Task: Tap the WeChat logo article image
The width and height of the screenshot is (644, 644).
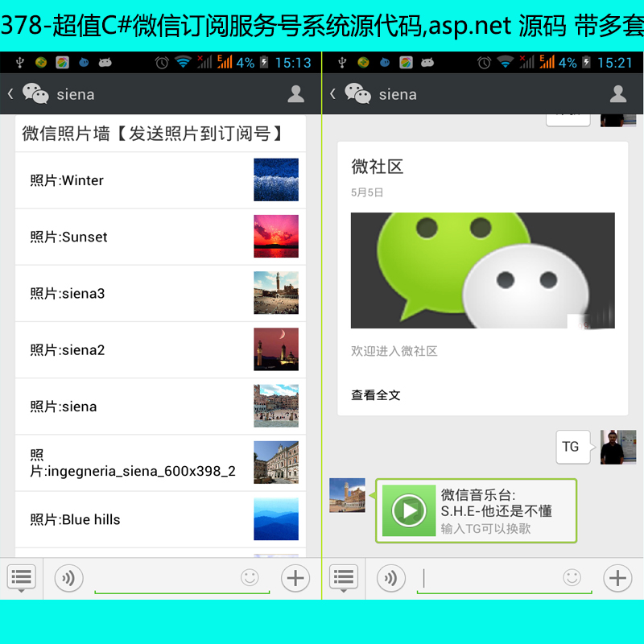Action: tap(482, 270)
